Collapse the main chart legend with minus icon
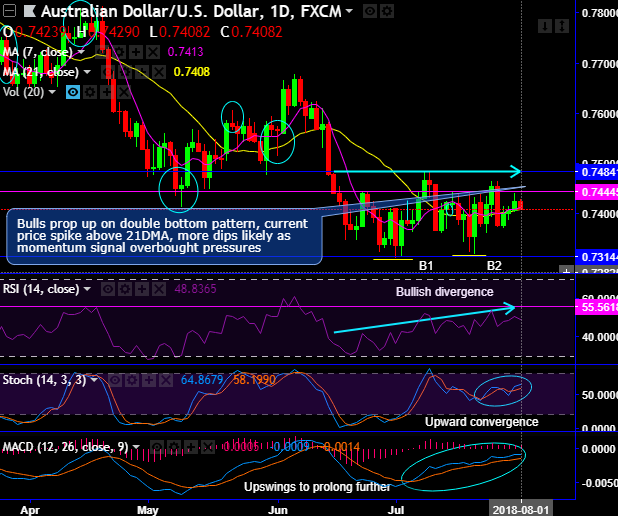The width and height of the screenshot is (618, 516). point(9,11)
